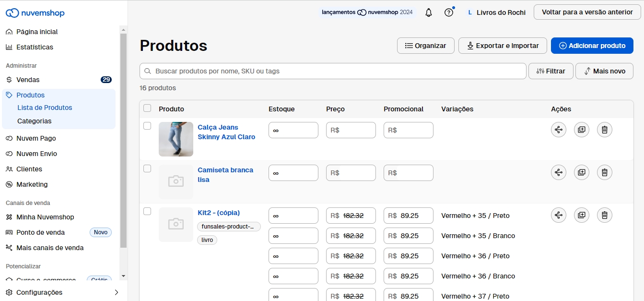This screenshot has width=644, height=301.
Task: Focus the product search input field
Action: tap(336, 71)
